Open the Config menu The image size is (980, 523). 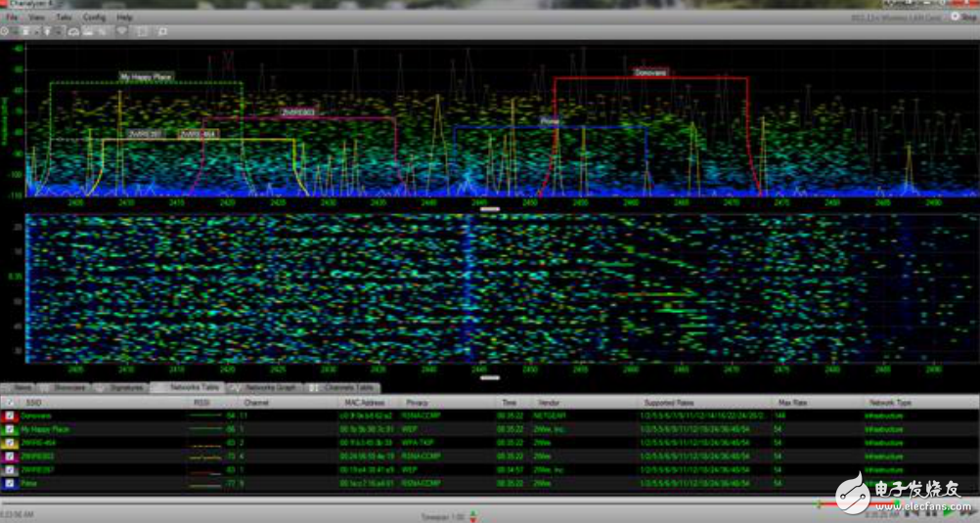tap(94, 18)
